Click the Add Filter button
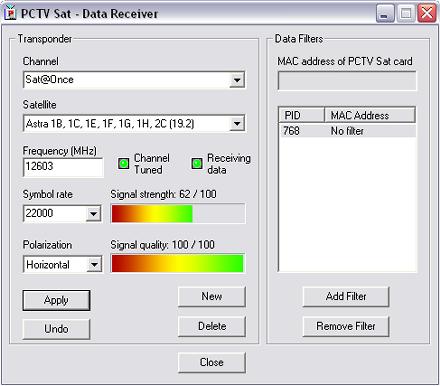440x386 pixels. (x=346, y=296)
